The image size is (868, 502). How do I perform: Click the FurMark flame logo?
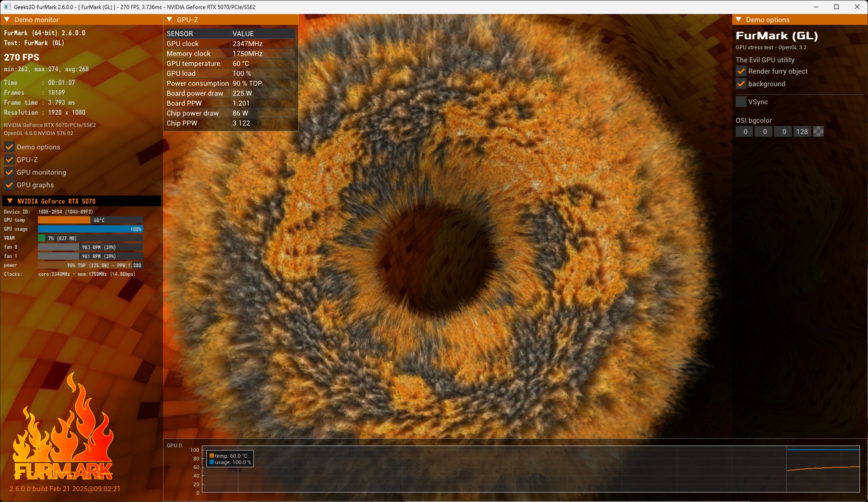(63, 427)
